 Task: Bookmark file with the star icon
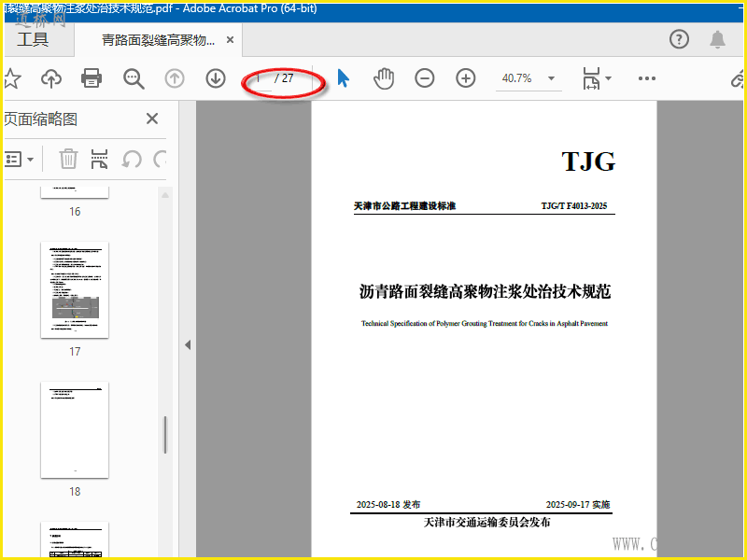pyautogui.click(x=11, y=78)
